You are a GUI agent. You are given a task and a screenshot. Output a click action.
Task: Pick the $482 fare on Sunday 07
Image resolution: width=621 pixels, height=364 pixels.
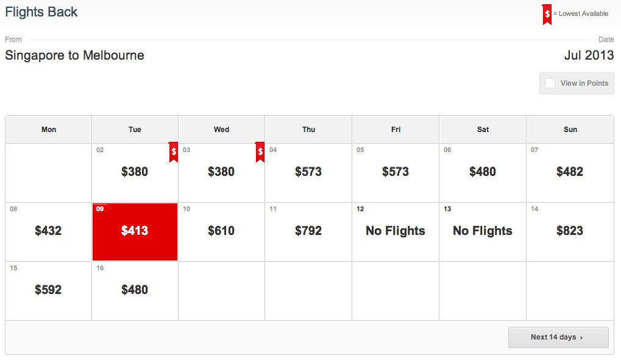[570, 172]
